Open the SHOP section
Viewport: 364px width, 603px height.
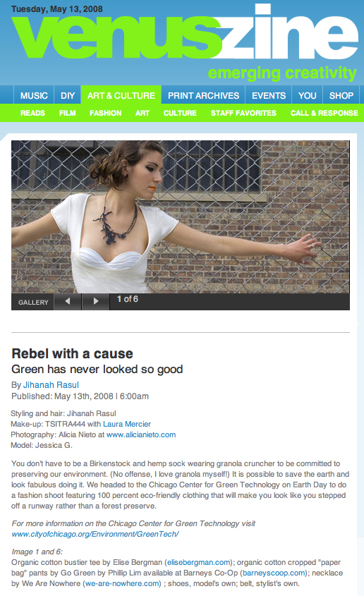click(341, 95)
